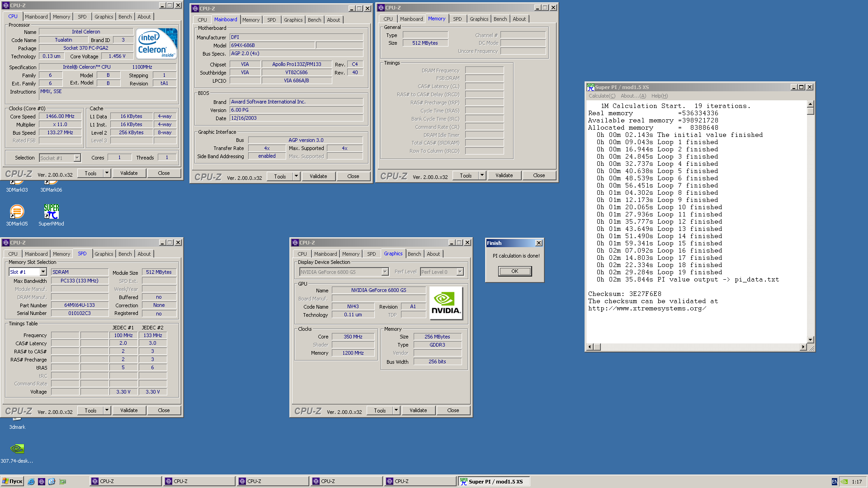This screenshot has width=868, height=488.
Task: Open the Perf Level 0 dropdown
Action: pos(460,272)
